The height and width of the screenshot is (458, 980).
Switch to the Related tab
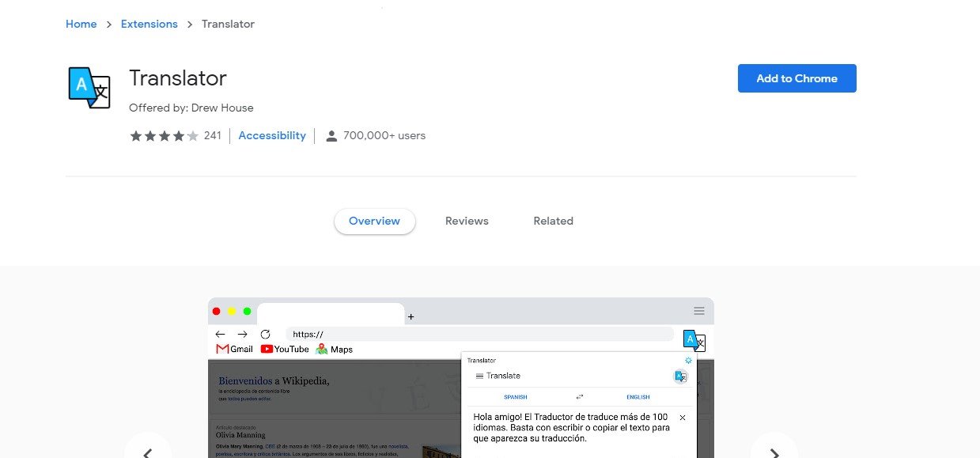click(553, 221)
